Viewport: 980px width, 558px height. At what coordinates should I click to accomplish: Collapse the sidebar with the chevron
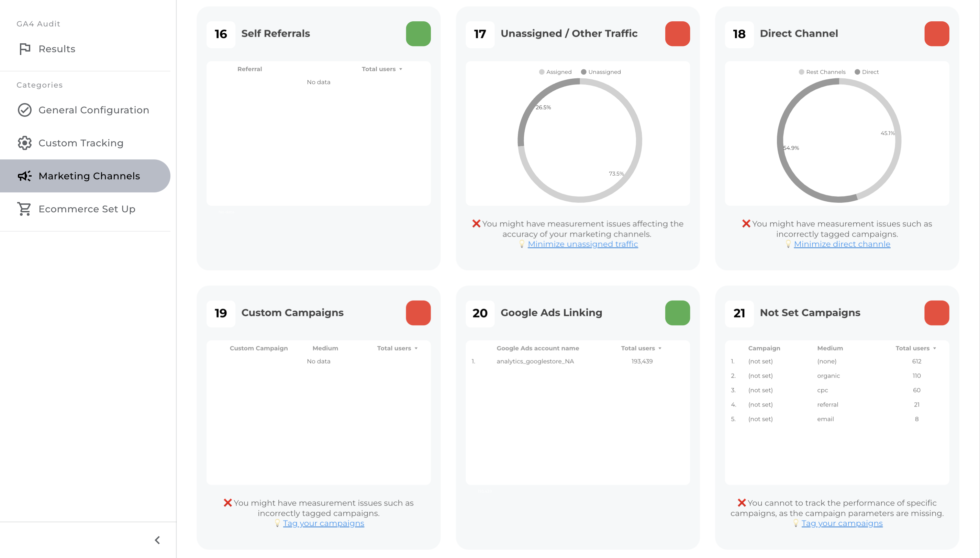click(156, 539)
